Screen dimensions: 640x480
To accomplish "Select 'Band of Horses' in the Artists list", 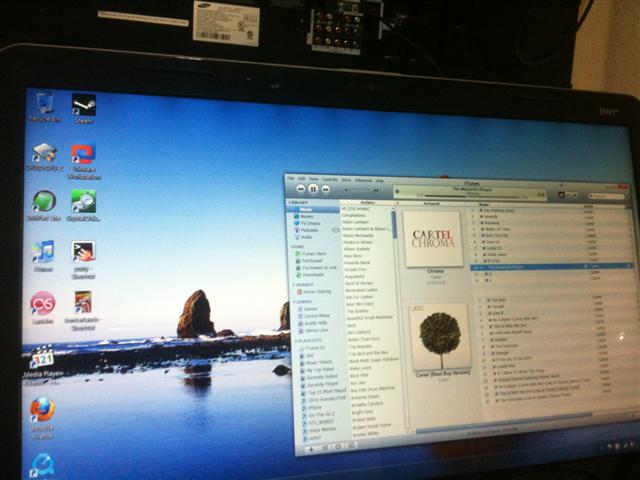I will (359, 283).
